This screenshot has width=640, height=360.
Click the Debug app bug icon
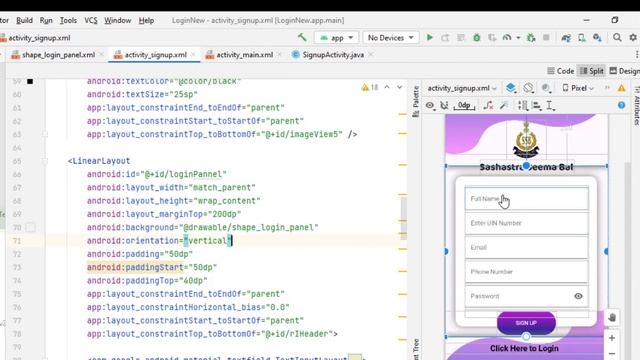tap(476, 38)
